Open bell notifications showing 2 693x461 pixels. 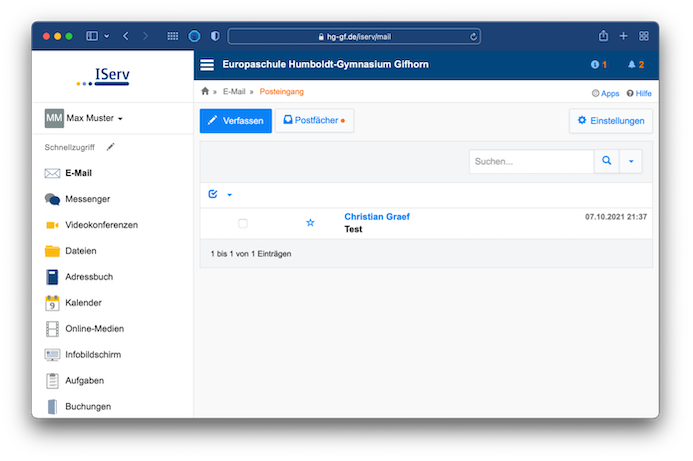click(x=636, y=65)
